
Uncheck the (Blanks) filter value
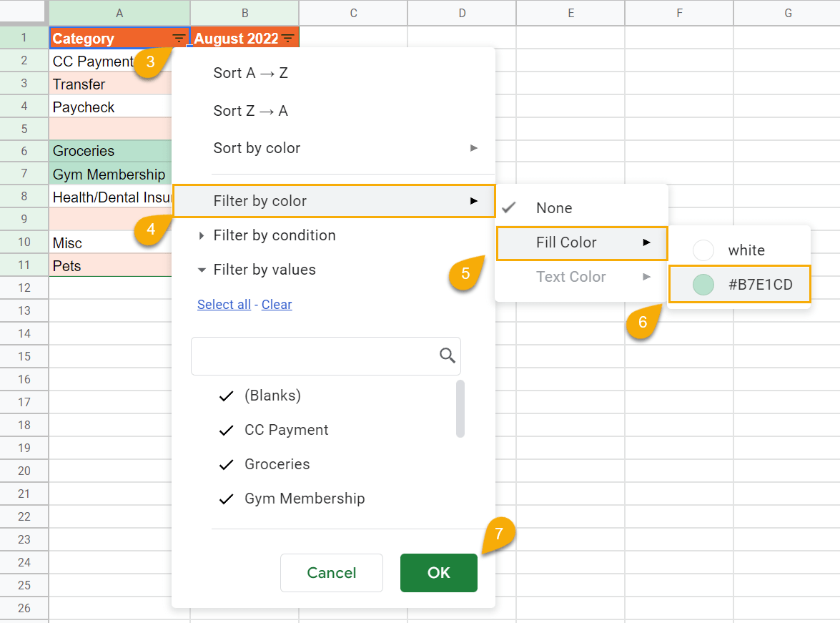pos(226,395)
